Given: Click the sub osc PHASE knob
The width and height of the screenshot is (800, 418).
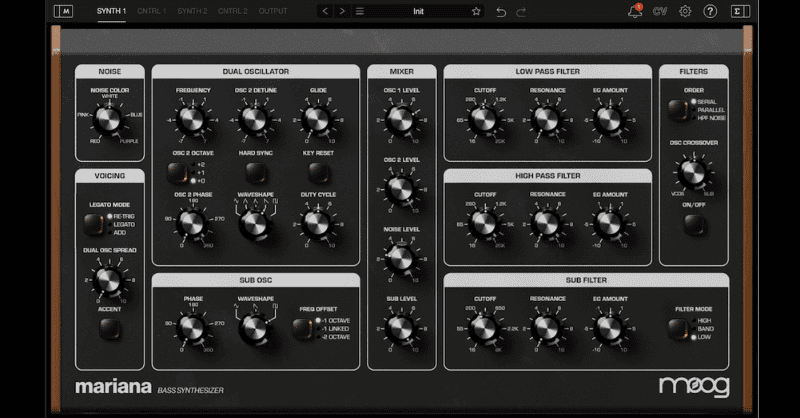Looking at the screenshot, I should [x=192, y=328].
